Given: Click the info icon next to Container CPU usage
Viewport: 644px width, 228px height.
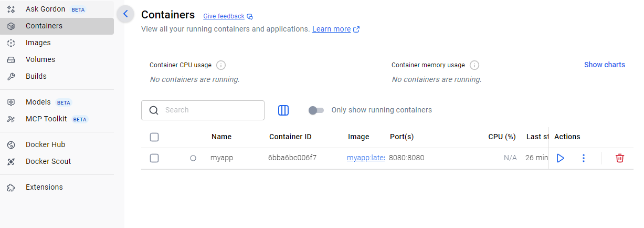Looking at the screenshot, I should point(221,65).
